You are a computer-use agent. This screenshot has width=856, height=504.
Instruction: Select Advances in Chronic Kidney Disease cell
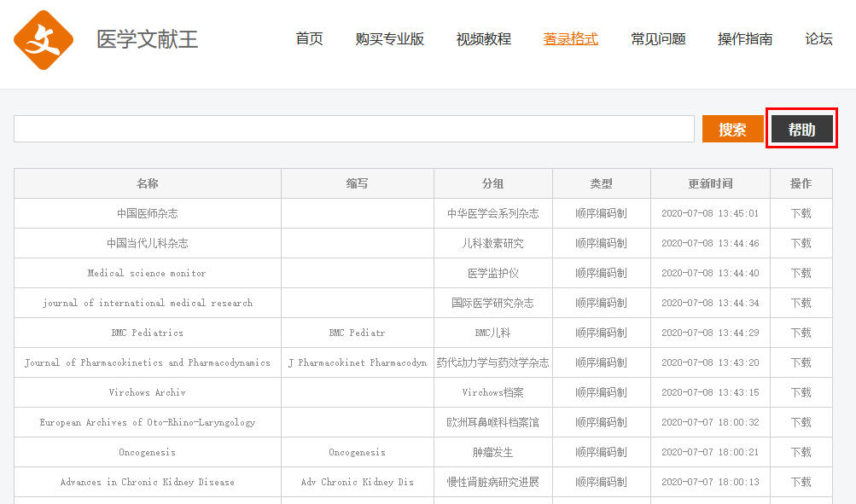pos(148,482)
